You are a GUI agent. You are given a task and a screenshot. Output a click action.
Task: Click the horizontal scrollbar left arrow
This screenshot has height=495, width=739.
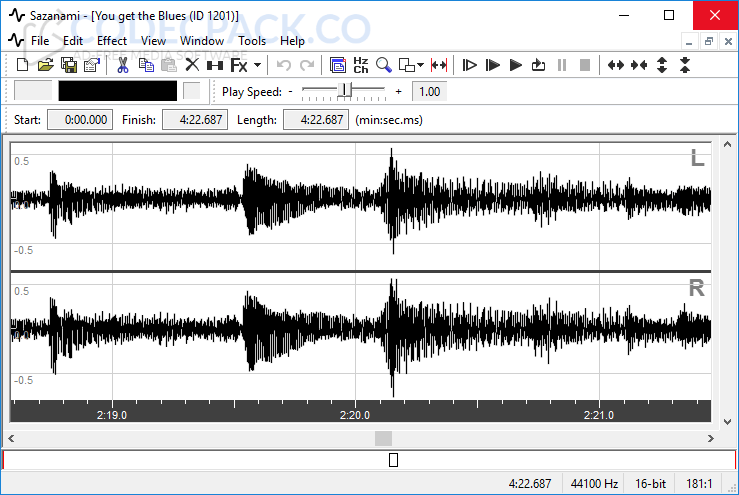coord(11,438)
